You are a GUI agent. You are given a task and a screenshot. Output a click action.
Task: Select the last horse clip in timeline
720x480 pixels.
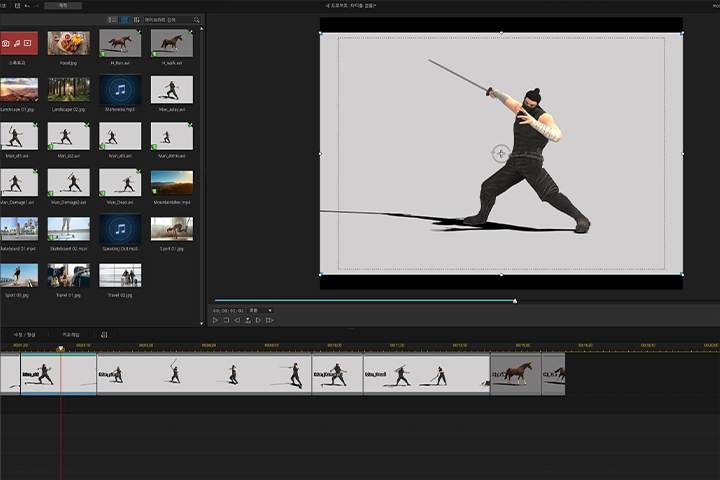click(553, 374)
